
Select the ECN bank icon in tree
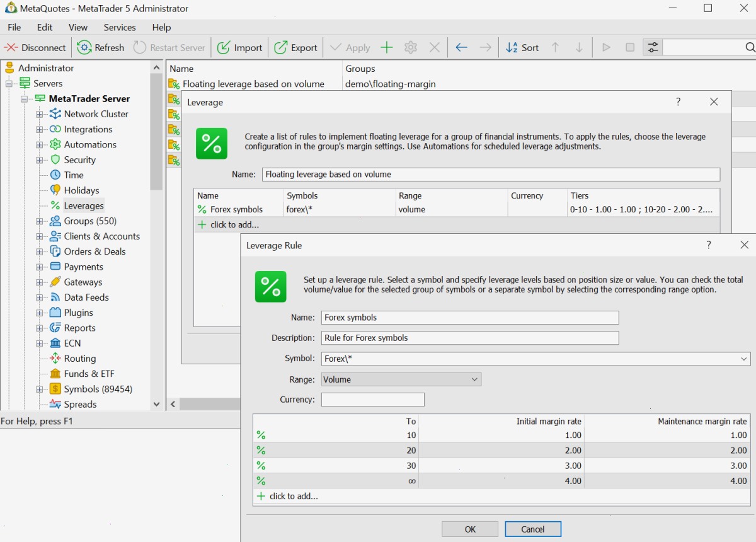pos(55,343)
